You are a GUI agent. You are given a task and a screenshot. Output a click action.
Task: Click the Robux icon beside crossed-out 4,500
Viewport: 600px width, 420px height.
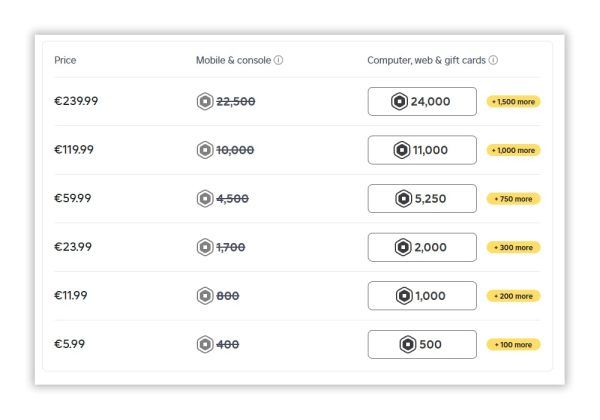[205, 198]
